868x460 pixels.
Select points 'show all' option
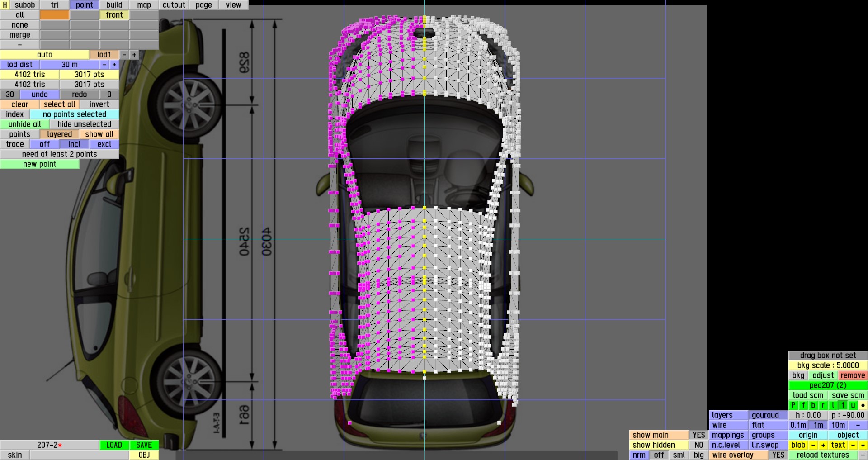click(99, 134)
